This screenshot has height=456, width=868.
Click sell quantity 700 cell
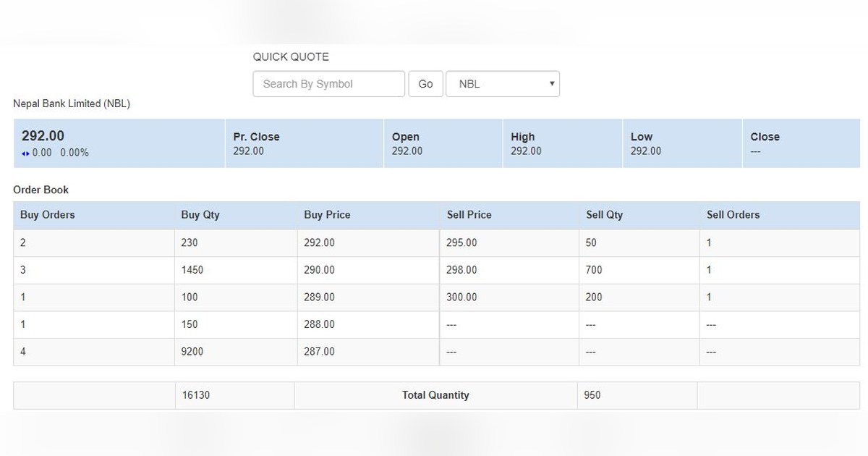639,270
